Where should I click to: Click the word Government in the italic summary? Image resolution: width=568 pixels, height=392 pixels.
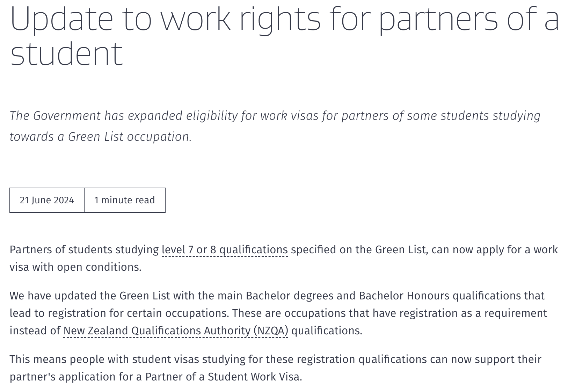(x=67, y=116)
